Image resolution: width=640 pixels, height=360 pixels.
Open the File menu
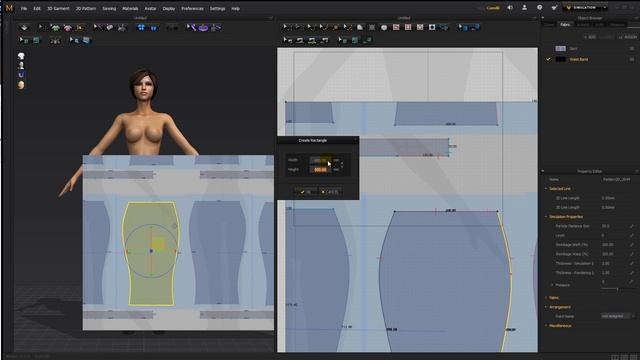pyautogui.click(x=24, y=9)
